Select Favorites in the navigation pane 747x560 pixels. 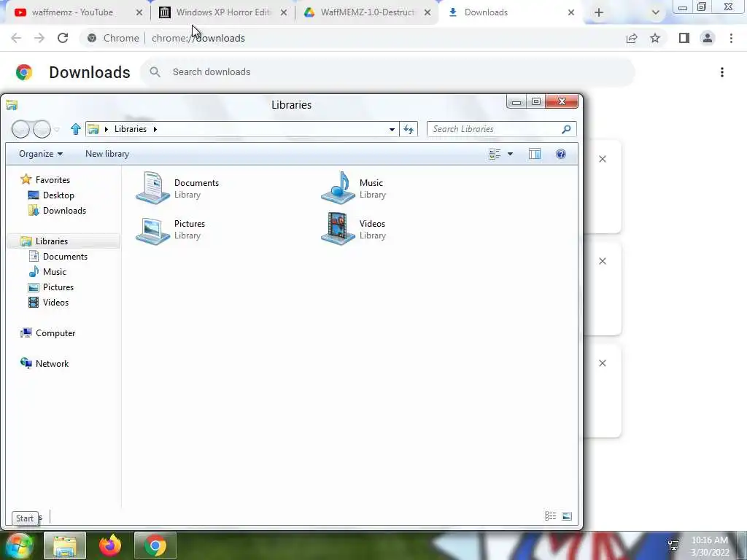pyautogui.click(x=46, y=180)
